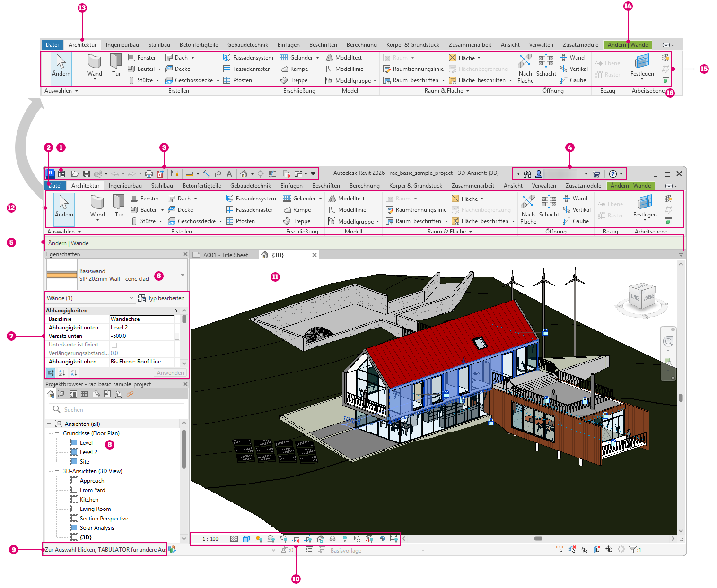Click Schacht in the enlarged ribbon callout
717x588 pixels.
point(546,66)
